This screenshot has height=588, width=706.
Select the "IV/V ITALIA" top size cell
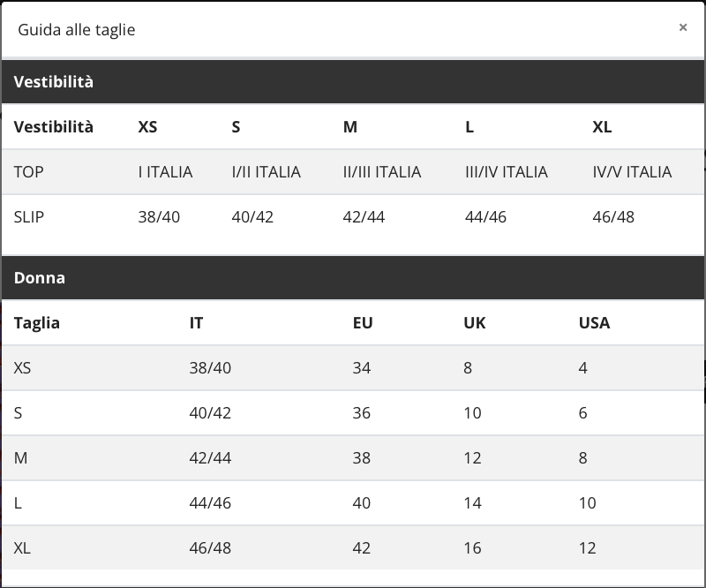tap(632, 172)
